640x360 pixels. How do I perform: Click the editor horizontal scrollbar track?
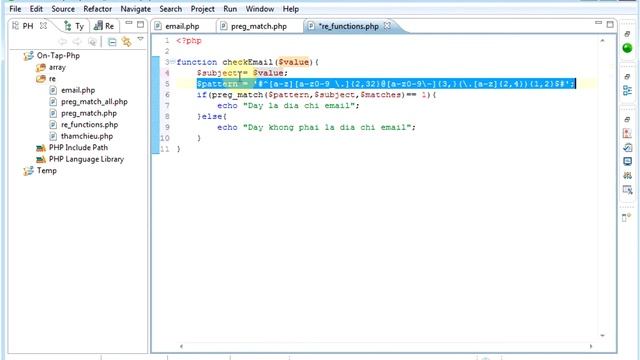pos(386,346)
